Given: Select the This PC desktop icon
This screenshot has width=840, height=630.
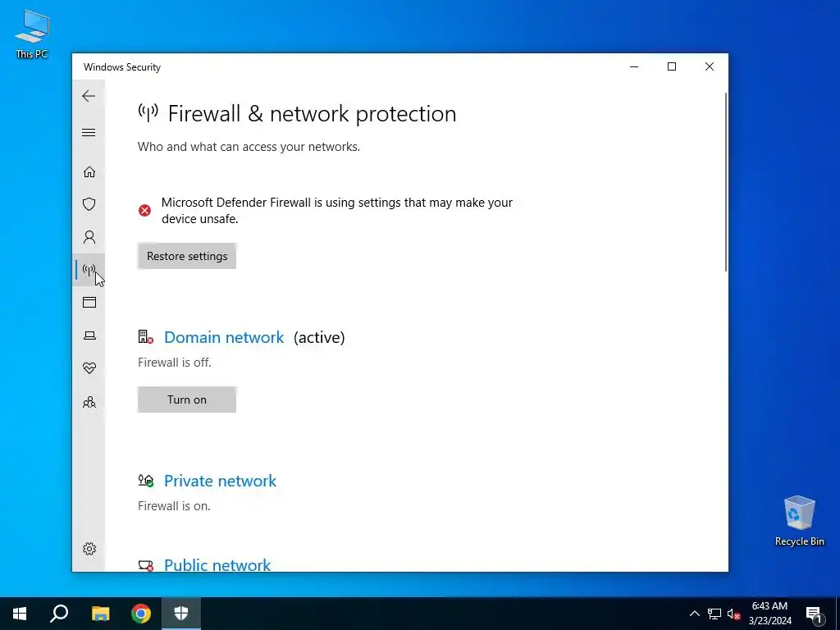Looking at the screenshot, I should 32,34.
